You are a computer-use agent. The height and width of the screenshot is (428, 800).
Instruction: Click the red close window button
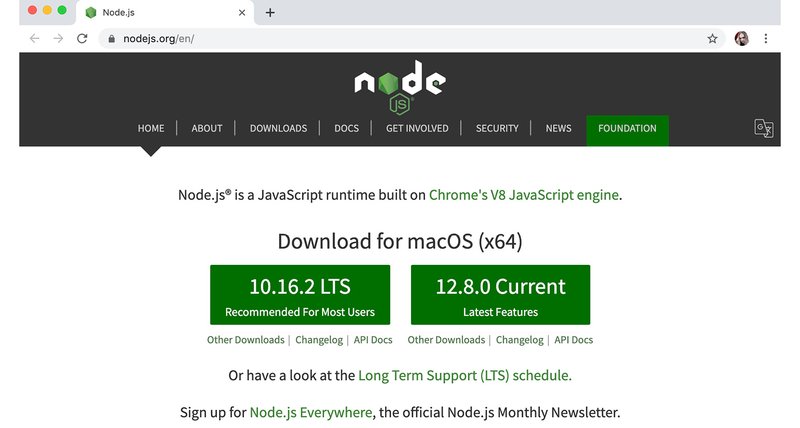point(32,10)
